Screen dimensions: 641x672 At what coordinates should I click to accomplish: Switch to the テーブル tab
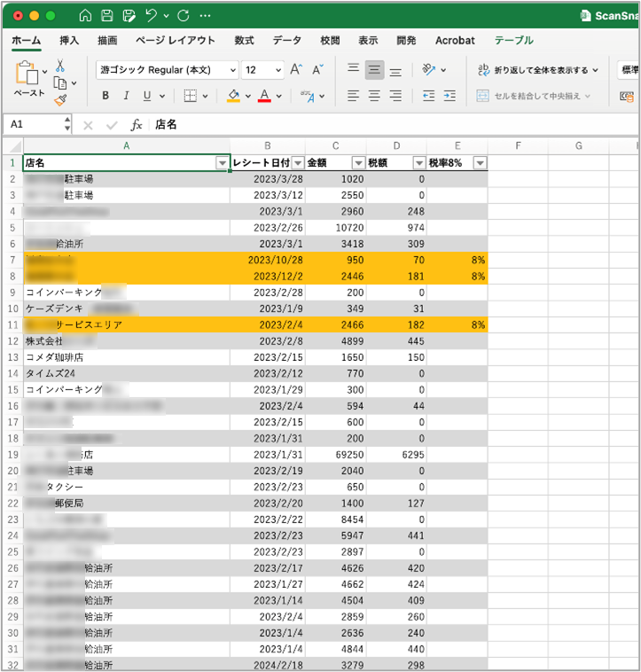pos(513,40)
